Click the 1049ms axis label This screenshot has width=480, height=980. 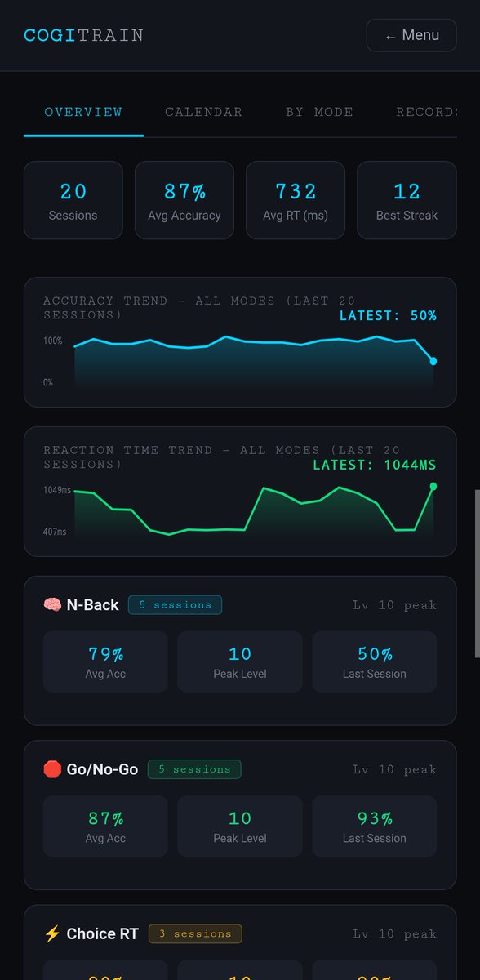click(57, 490)
